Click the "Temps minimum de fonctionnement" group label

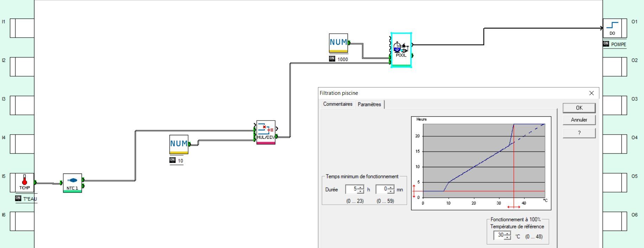click(362, 176)
